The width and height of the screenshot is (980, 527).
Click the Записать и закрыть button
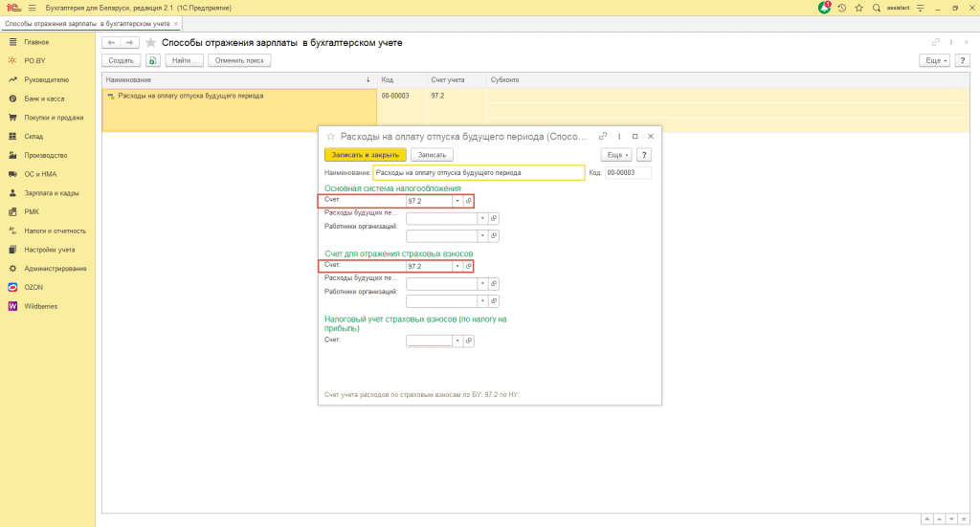(366, 155)
